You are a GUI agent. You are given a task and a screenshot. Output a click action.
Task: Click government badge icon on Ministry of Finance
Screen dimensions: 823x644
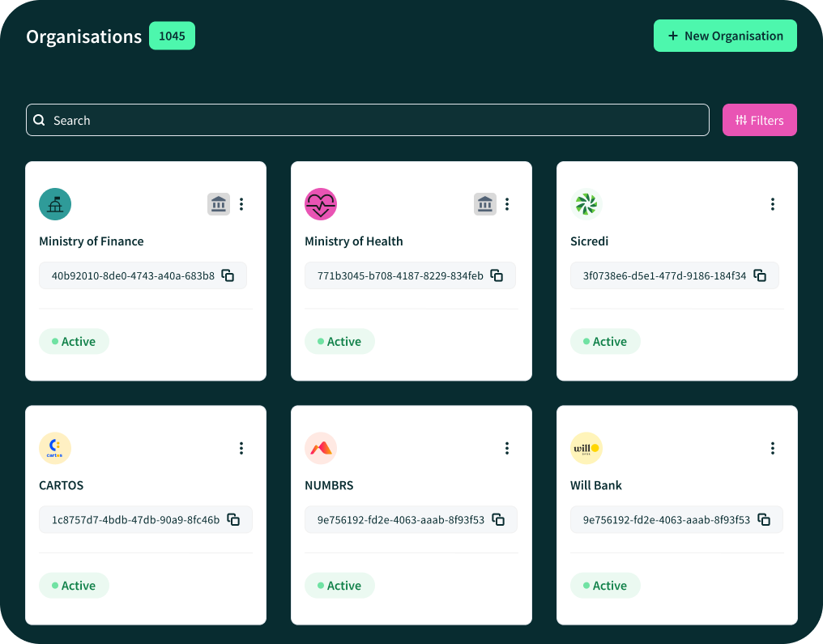click(x=219, y=204)
